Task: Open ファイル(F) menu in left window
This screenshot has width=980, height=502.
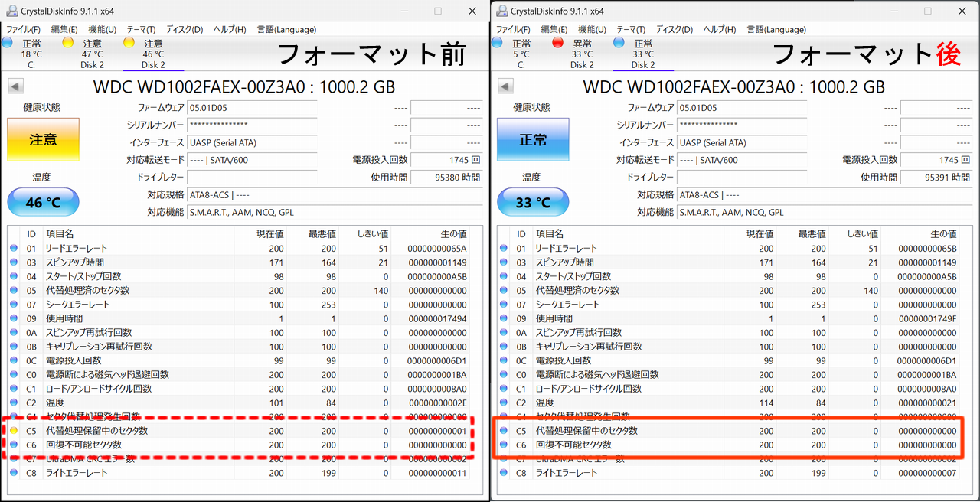Action: point(23,29)
